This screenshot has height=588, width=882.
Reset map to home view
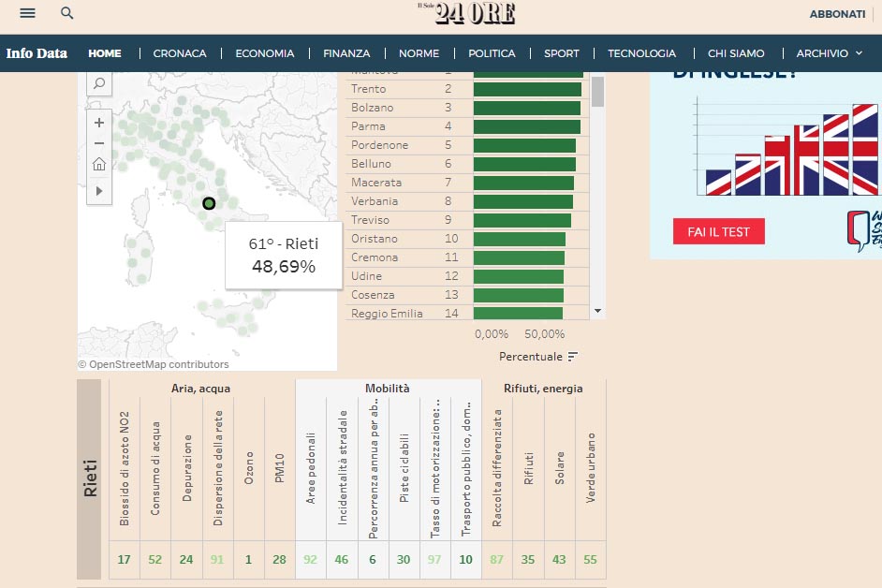(x=99, y=165)
